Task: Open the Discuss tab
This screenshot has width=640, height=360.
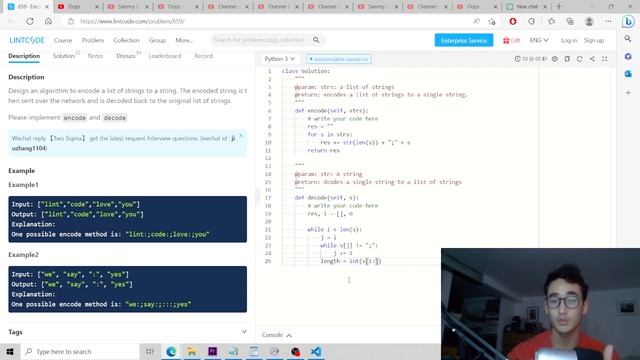Action: 126,56
